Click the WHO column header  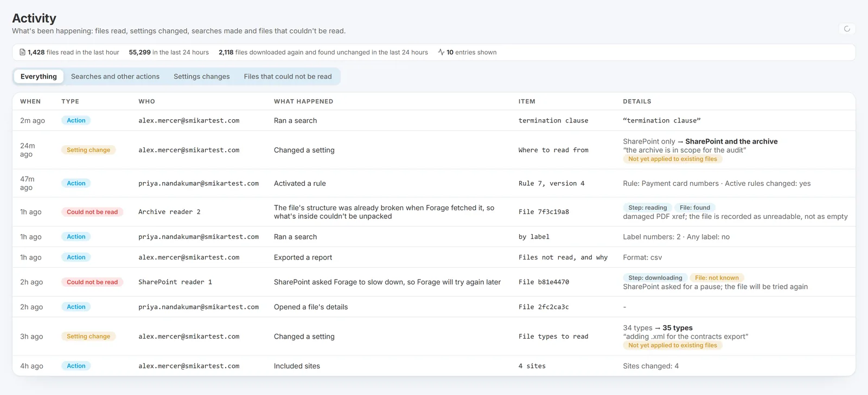point(146,101)
